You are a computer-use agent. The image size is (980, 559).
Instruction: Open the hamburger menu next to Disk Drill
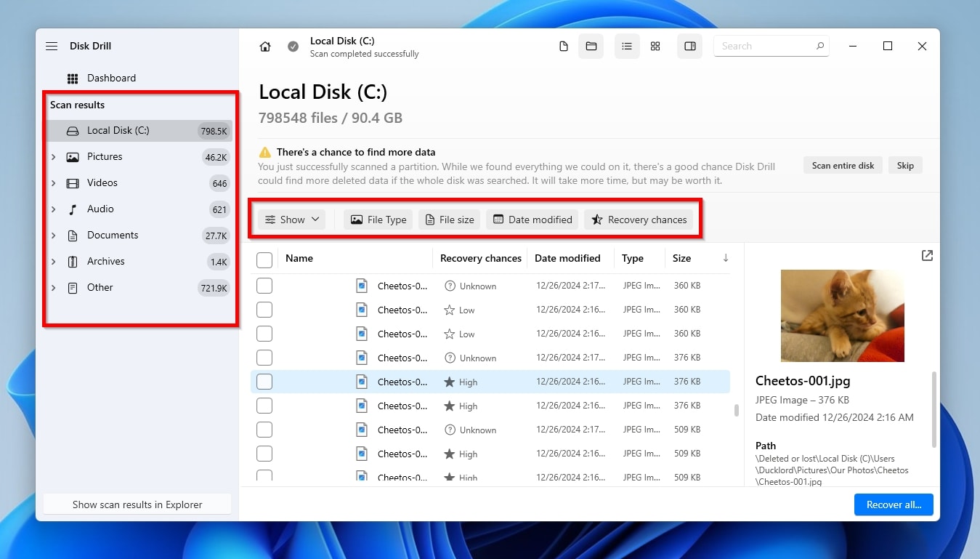pos(52,47)
